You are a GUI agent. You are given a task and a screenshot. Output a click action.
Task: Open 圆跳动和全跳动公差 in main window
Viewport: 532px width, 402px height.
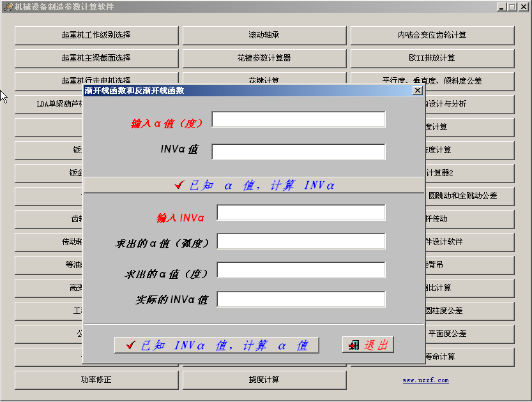[470, 196]
